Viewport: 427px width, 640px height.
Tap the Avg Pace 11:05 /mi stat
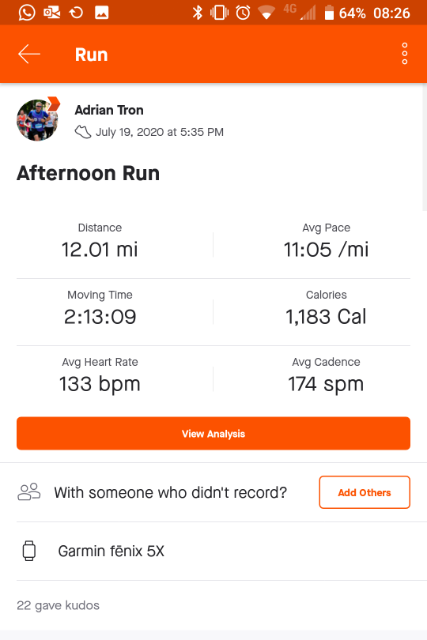(x=326, y=242)
